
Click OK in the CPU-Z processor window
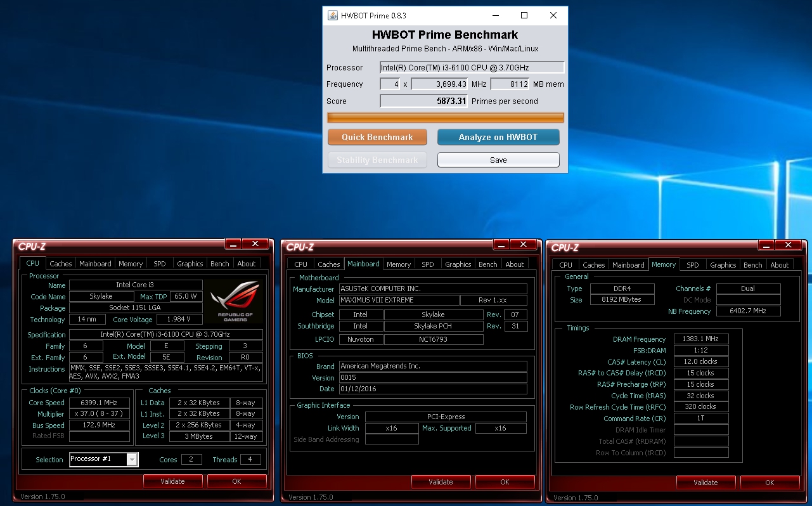(x=236, y=481)
